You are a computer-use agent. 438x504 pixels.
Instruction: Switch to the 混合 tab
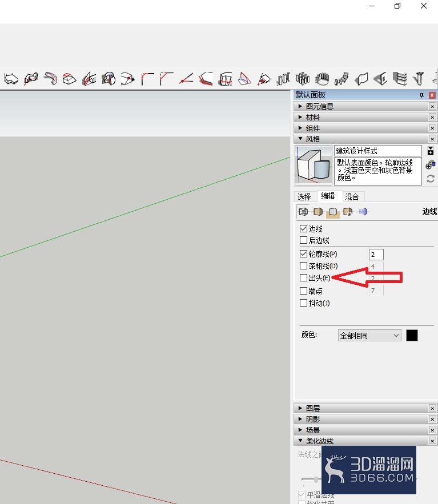(x=352, y=197)
